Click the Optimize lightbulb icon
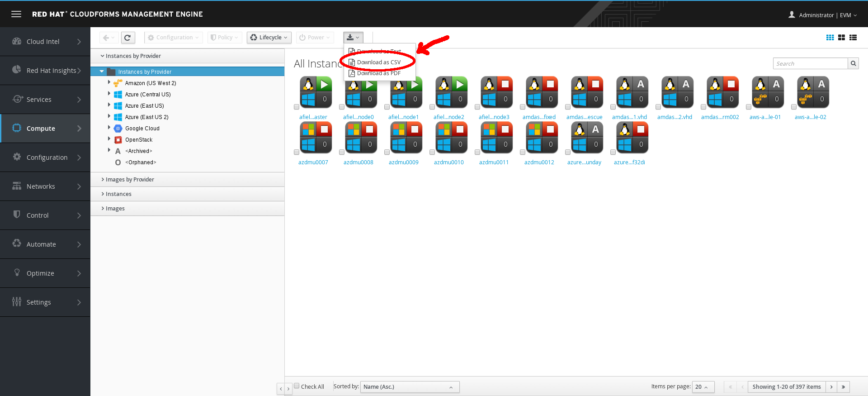The height and width of the screenshot is (396, 868). point(17,272)
